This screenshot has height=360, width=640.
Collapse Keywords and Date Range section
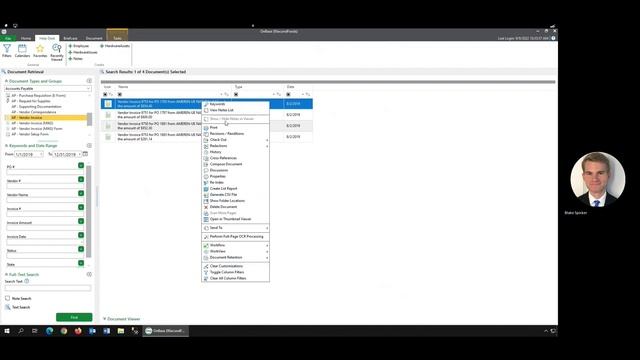(x=6, y=146)
